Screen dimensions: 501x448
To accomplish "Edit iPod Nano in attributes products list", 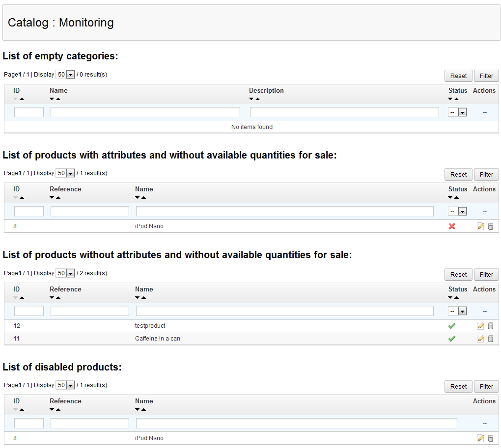I will (x=480, y=226).
